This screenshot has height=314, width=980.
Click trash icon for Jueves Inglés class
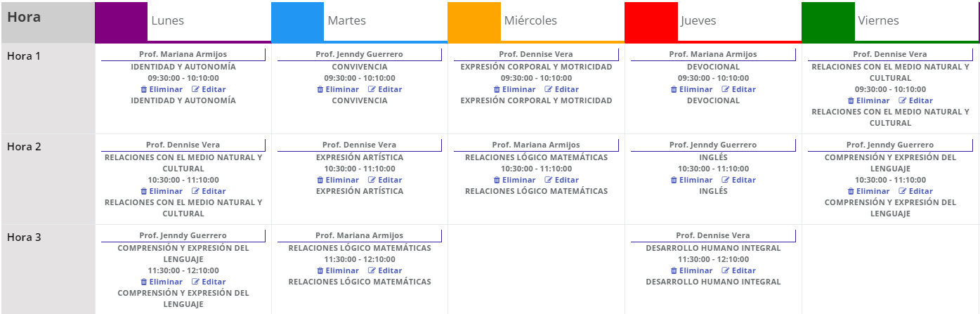(674, 180)
